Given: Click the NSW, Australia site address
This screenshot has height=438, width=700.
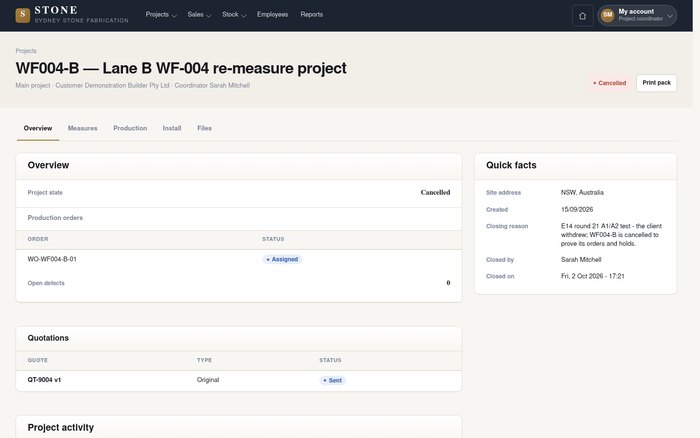Looking at the screenshot, I should [582, 192].
